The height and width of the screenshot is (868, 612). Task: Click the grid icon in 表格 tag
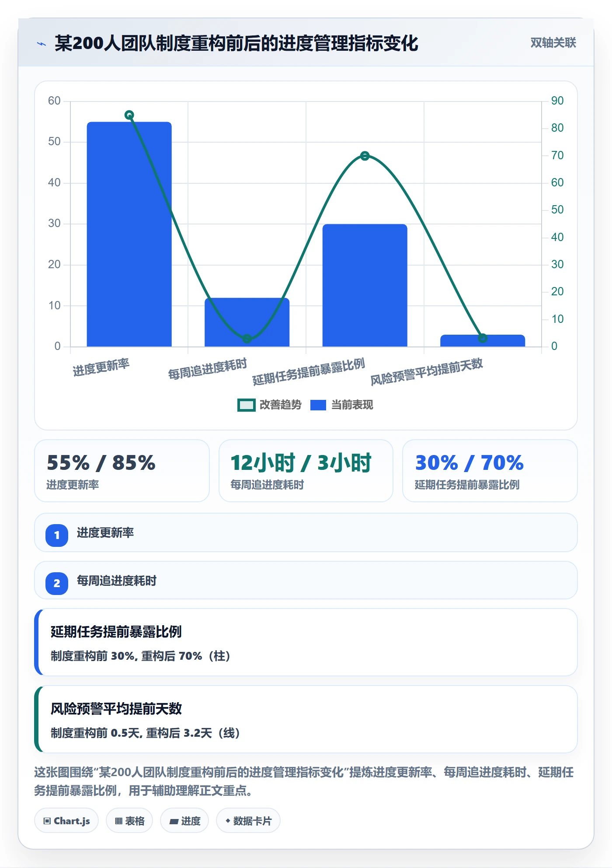coord(118,821)
